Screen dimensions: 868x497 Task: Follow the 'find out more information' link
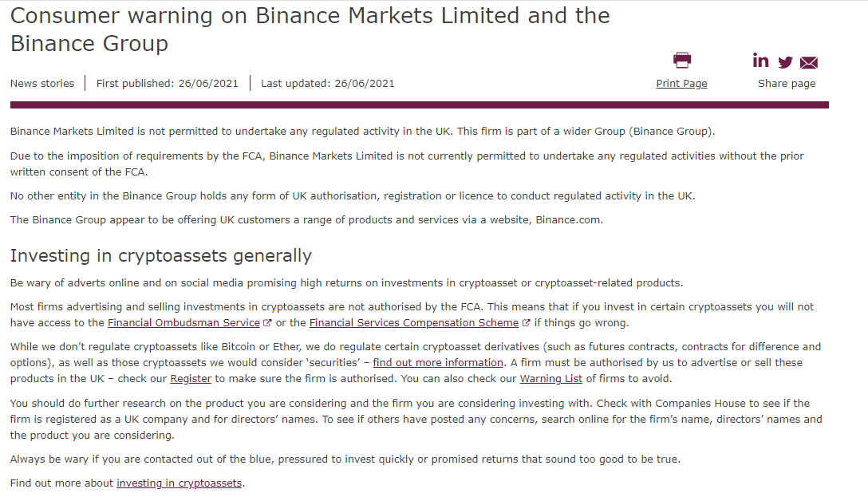coord(438,362)
